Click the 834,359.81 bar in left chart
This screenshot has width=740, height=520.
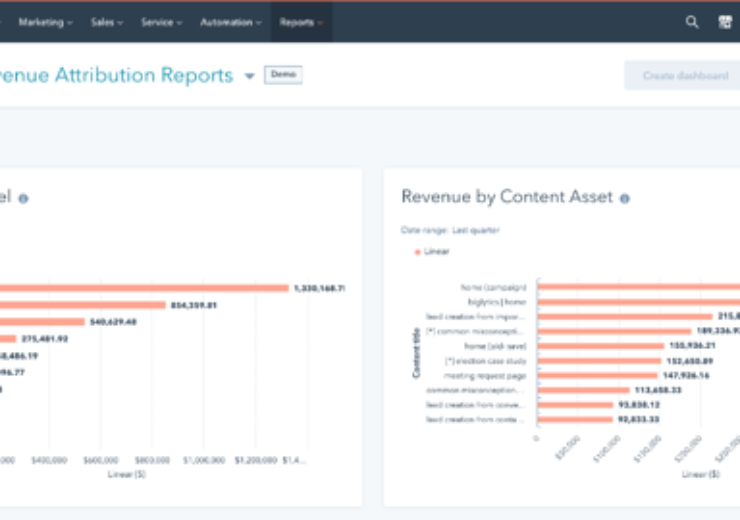click(80, 305)
